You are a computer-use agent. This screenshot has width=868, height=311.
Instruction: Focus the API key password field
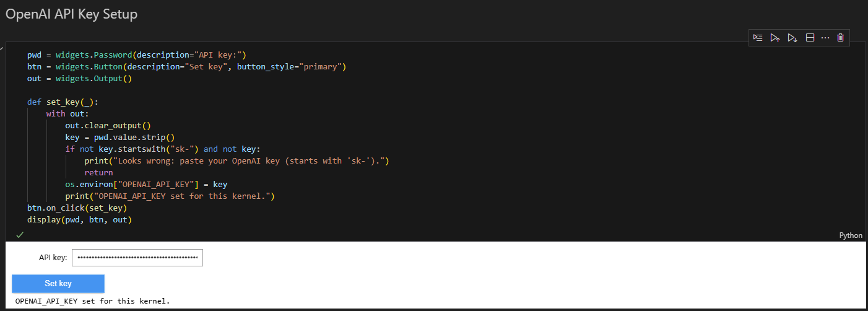137,258
